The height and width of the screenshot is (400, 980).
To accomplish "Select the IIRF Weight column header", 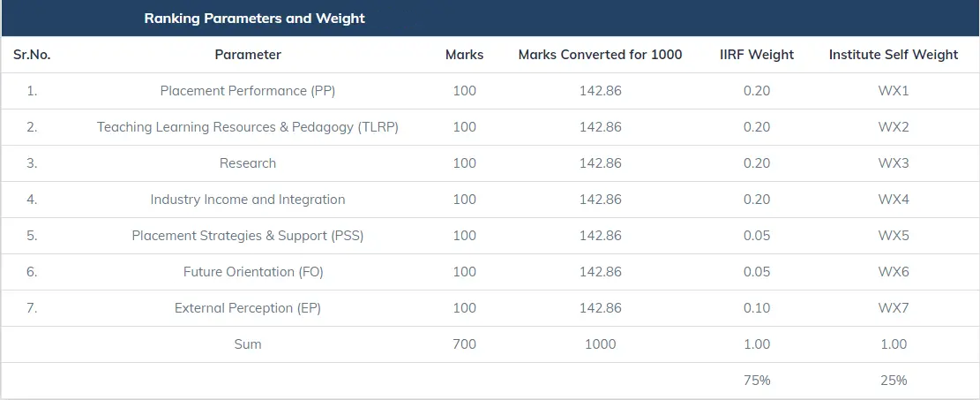I will click(x=757, y=55).
